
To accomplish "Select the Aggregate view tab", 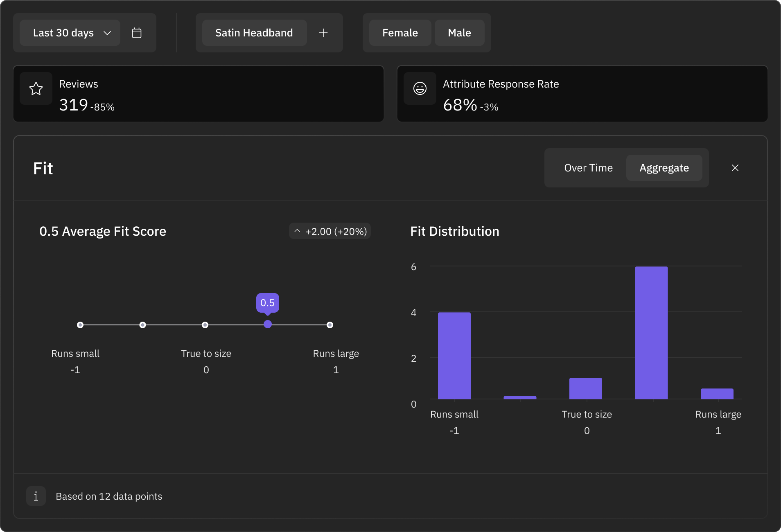I will coord(664,168).
